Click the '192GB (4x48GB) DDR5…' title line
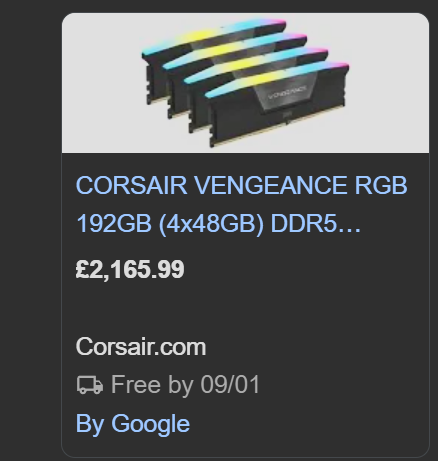Viewport: 438px width, 461px height. (x=218, y=223)
